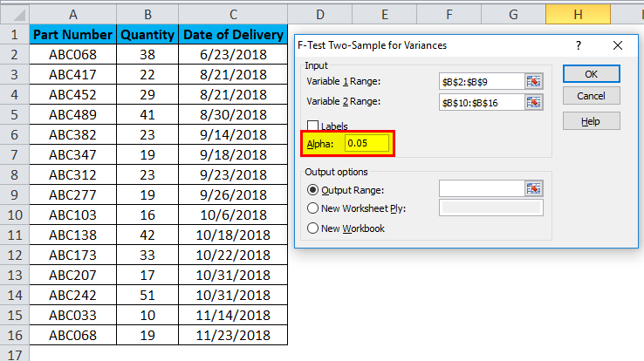Enable the Labels checkbox

pos(313,126)
